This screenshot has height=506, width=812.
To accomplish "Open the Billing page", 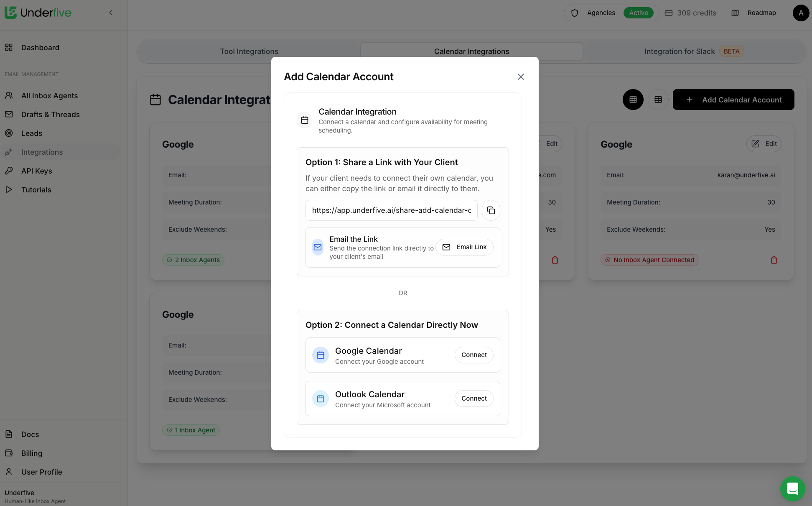I will coord(32,453).
